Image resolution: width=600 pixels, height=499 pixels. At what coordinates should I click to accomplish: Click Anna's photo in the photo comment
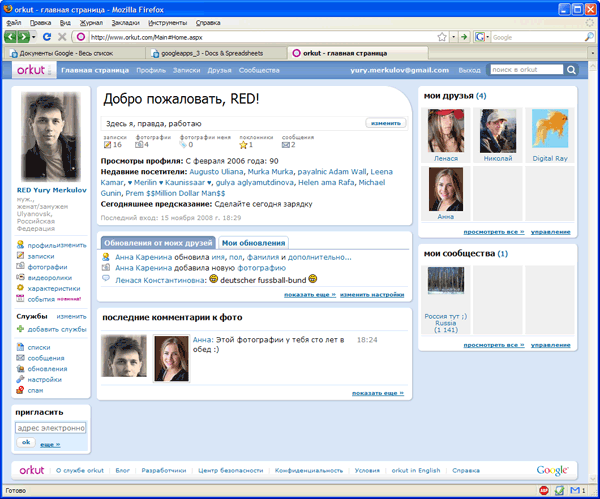[x=171, y=359]
